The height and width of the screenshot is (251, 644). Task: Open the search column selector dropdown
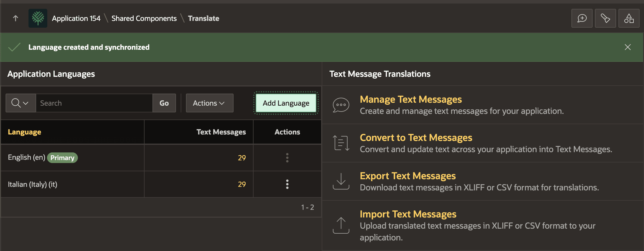(x=21, y=103)
